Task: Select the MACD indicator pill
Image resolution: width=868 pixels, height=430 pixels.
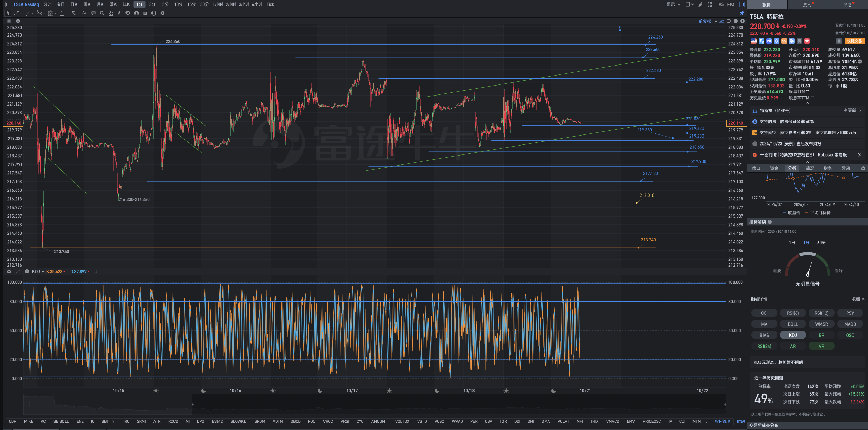Action: pyautogui.click(x=850, y=324)
